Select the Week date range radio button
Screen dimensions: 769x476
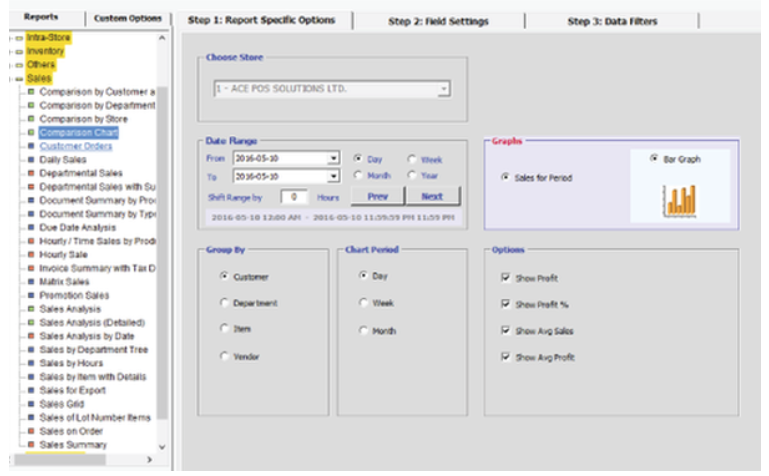tap(411, 159)
